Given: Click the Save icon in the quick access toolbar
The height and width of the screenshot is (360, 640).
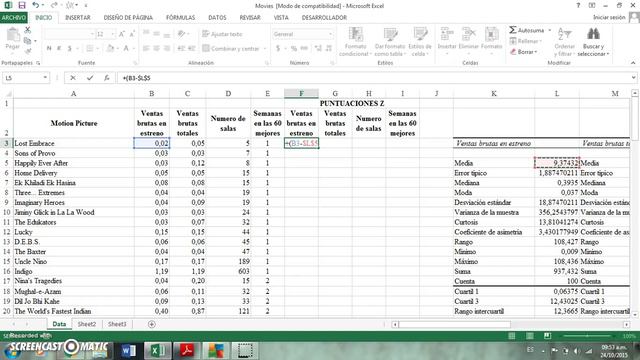Looking at the screenshot, I should click(x=22, y=6).
